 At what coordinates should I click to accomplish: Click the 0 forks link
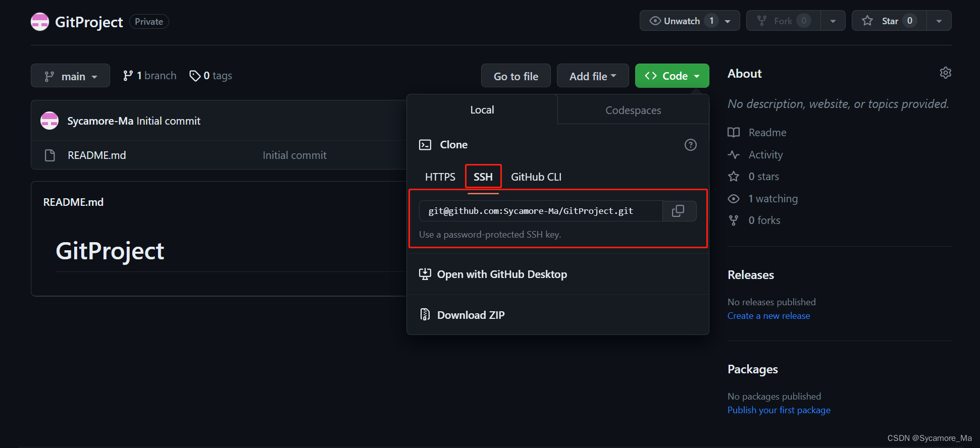click(x=764, y=220)
